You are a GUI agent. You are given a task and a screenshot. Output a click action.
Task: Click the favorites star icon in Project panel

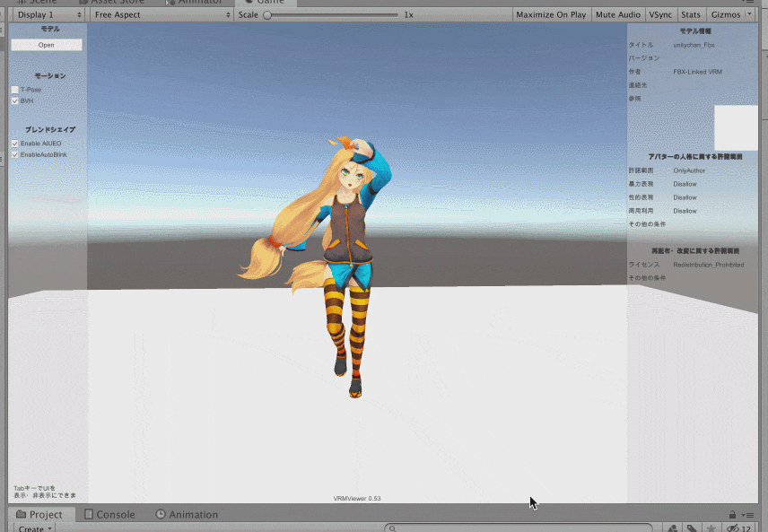(711, 528)
